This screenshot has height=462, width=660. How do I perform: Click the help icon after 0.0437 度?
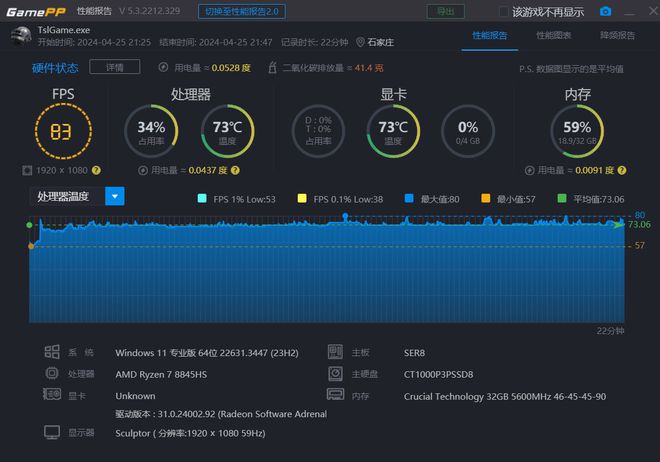235,170
